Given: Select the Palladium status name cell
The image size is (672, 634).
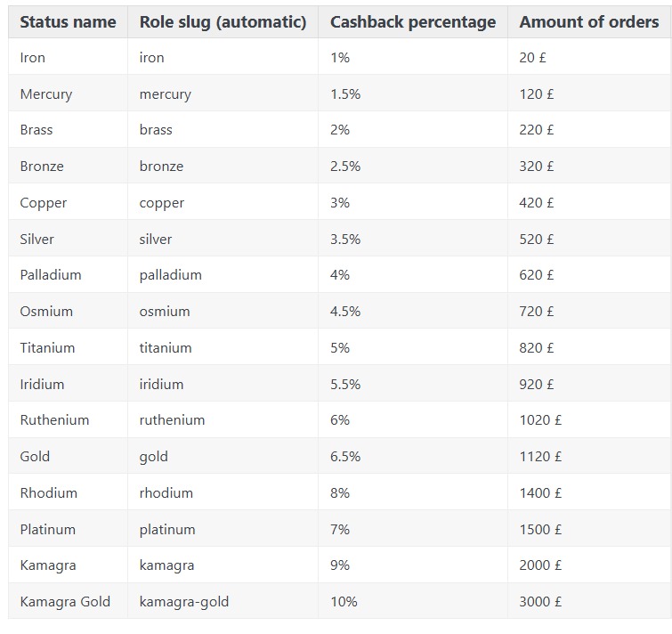Looking at the screenshot, I should pos(51,275).
